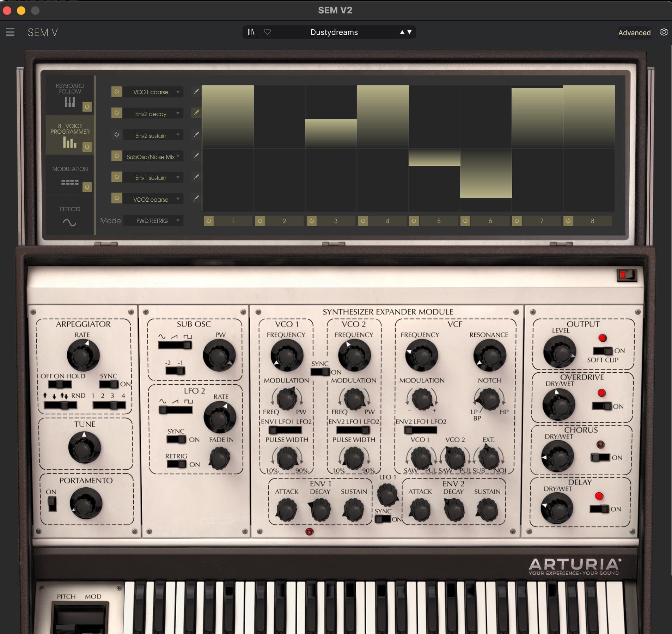Enable the Env2 sustain row power
This screenshot has height=634, width=672.
tap(117, 134)
